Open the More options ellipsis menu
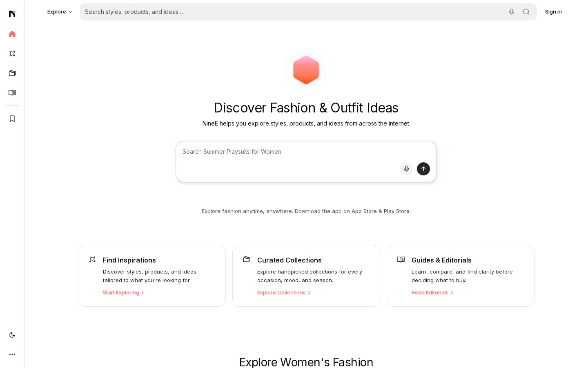588x368 pixels. [x=12, y=355]
